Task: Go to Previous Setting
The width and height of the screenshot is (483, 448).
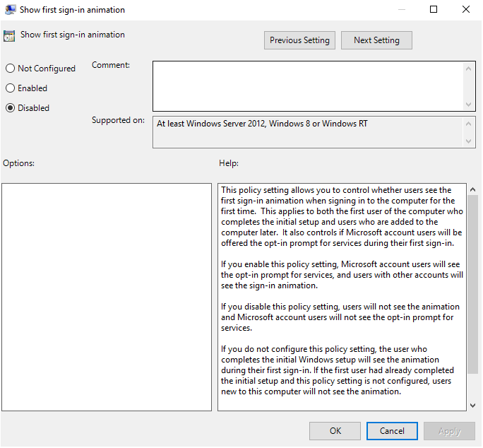Action: (299, 40)
